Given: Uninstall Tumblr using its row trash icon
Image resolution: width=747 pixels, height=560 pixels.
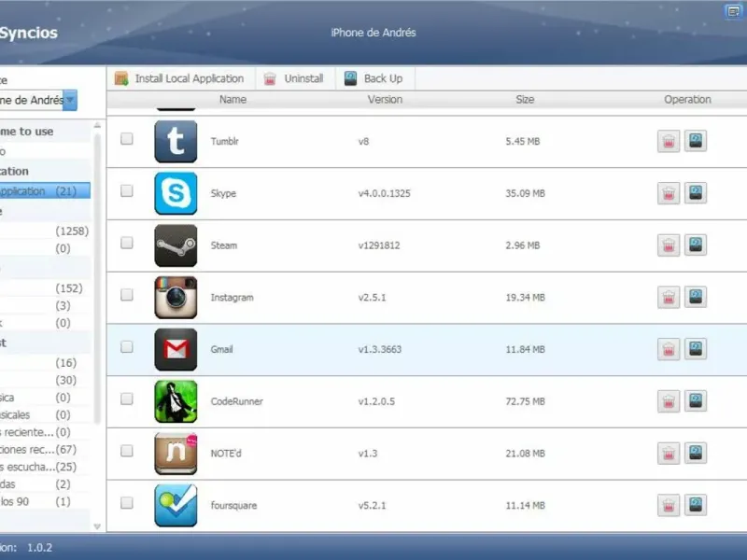Looking at the screenshot, I should (x=669, y=142).
